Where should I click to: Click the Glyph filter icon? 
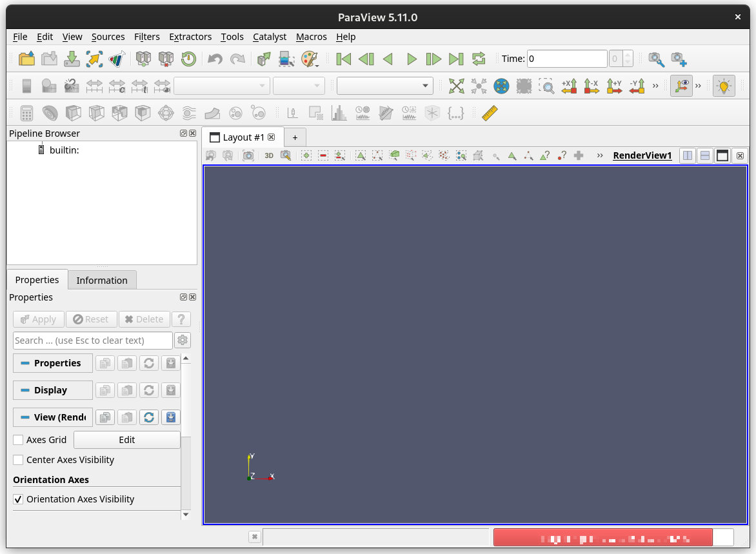165,114
